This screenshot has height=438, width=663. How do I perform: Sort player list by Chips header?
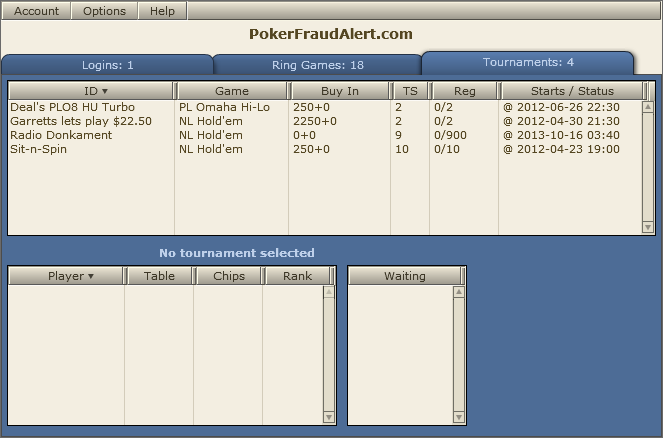click(x=229, y=276)
